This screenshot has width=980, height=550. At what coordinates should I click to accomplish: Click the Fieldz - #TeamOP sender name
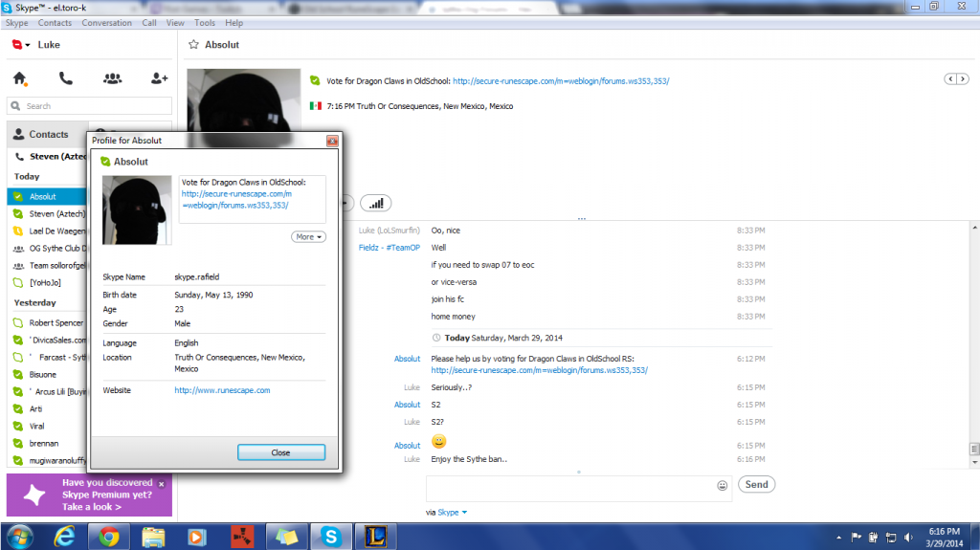pos(390,248)
